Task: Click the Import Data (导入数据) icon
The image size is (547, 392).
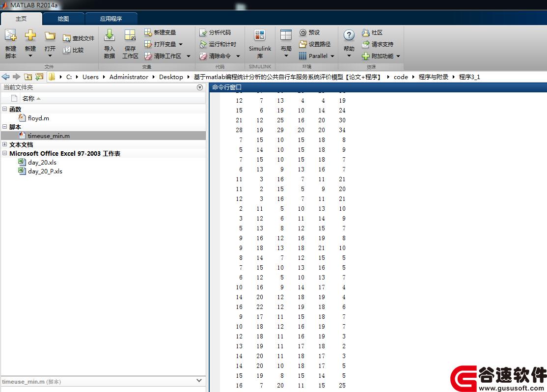Action: [x=109, y=35]
